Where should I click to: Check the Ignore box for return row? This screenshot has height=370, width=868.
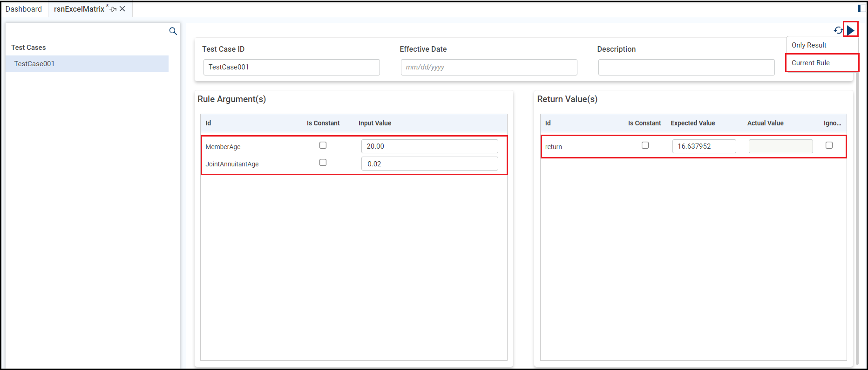pos(829,145)
